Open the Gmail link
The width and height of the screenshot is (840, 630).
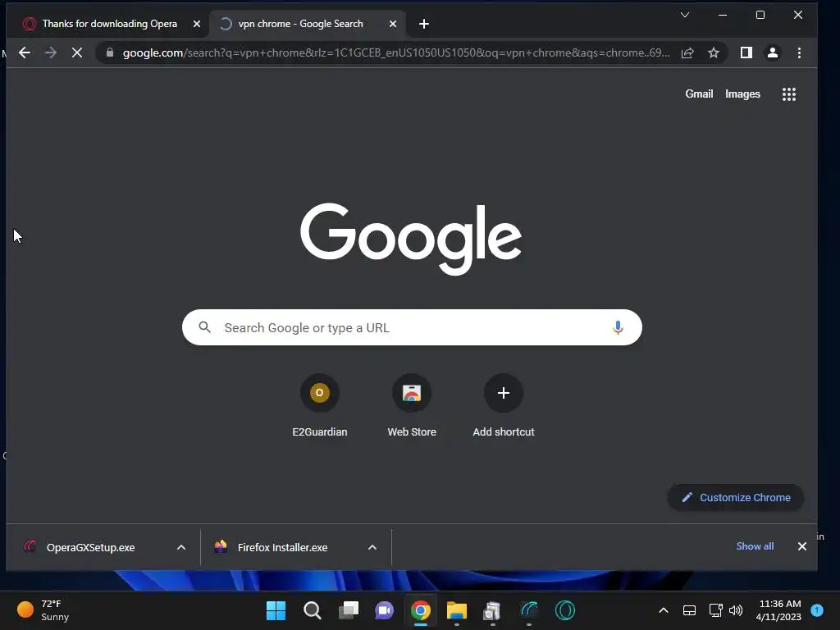[x=699, y=94]
